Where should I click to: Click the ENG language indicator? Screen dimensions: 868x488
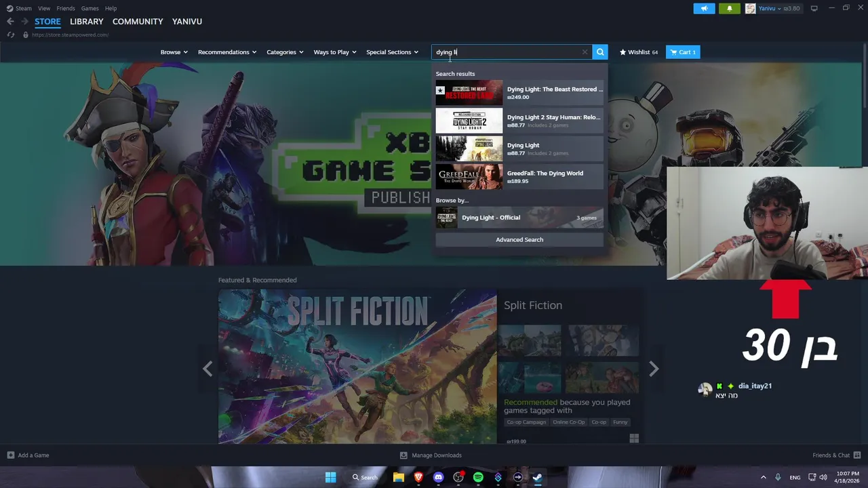(795, 477)
